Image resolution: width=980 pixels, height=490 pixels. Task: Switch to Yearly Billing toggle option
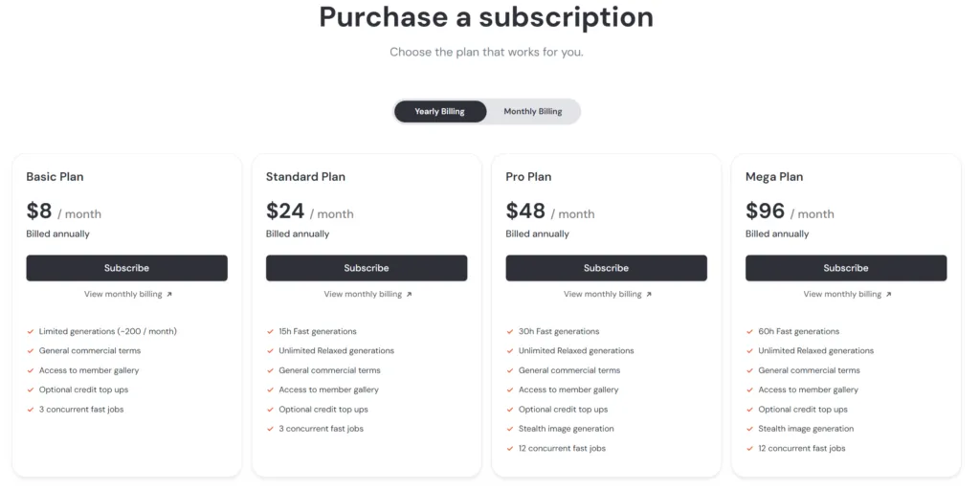pyautogui.click(x=439, y=112)
